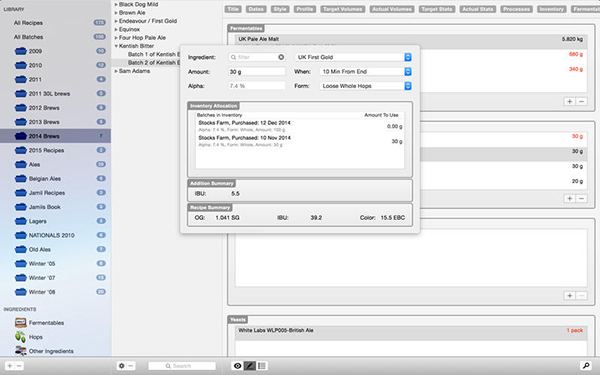Open the 2011 folder icon
This screenshot has height=375, width=600.
[x=21, y=79]
